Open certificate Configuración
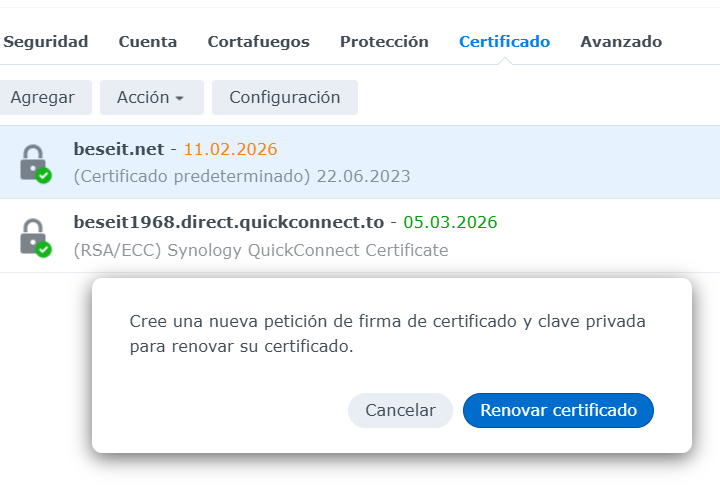720x495 pixels. pyautogui.click(x=284, y=97)
